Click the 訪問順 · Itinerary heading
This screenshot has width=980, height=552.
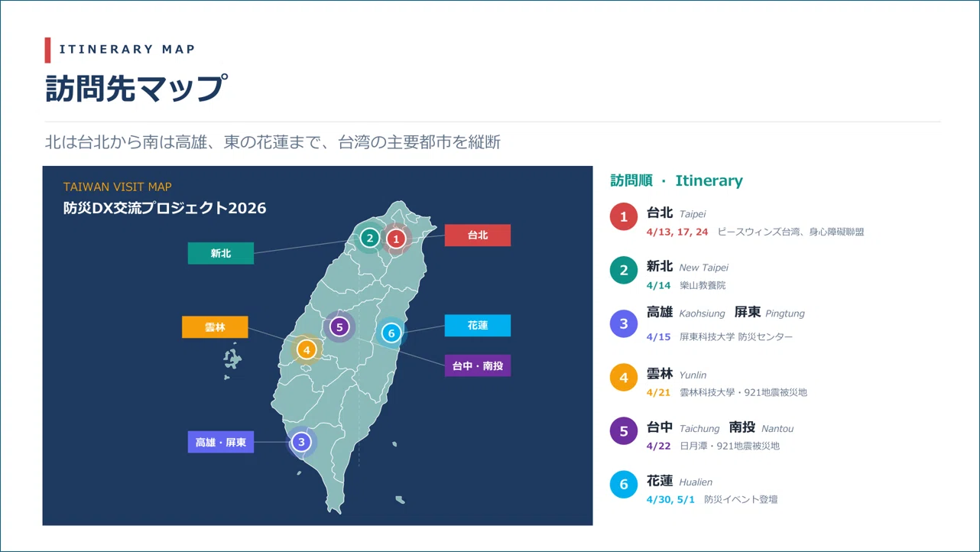tap(677, 180)
